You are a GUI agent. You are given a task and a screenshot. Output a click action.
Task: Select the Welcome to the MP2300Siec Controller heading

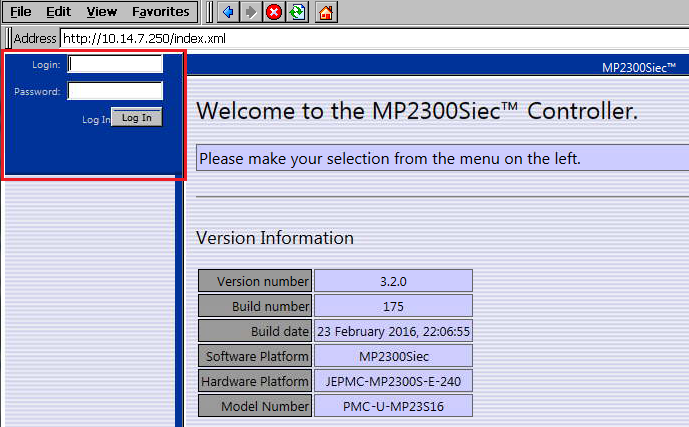pyautogui.click(x=417, y=111)
